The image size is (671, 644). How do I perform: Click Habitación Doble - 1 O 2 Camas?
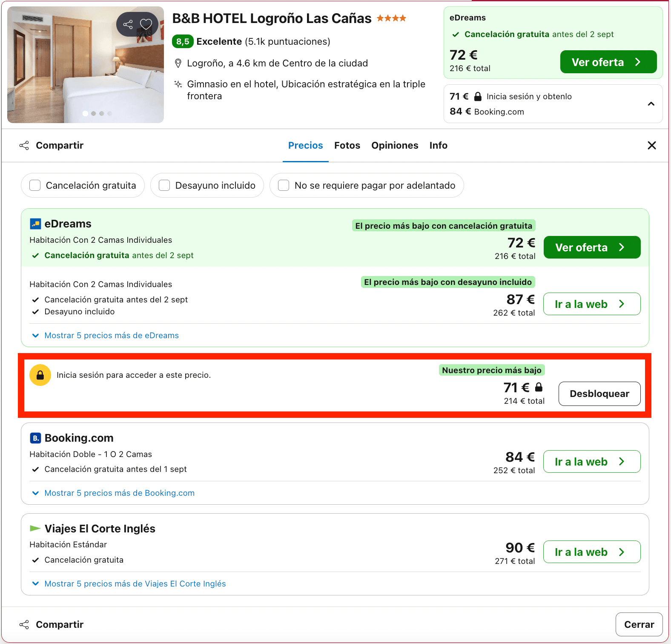click(91, 454)
